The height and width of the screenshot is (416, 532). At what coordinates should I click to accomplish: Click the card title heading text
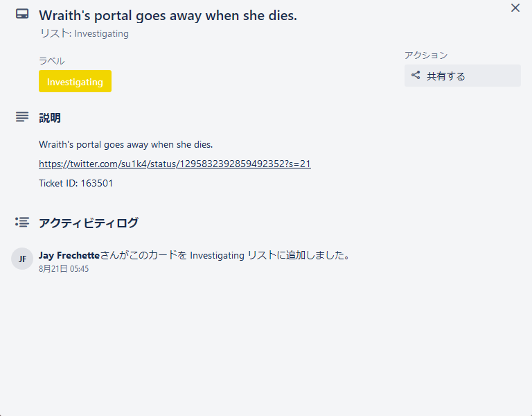[x=168, y=15]
